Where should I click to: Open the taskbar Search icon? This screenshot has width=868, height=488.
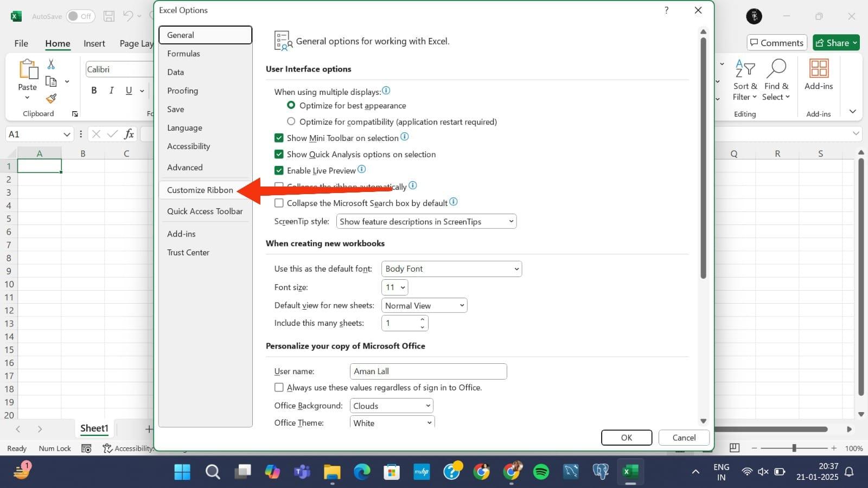pos(213,472)
